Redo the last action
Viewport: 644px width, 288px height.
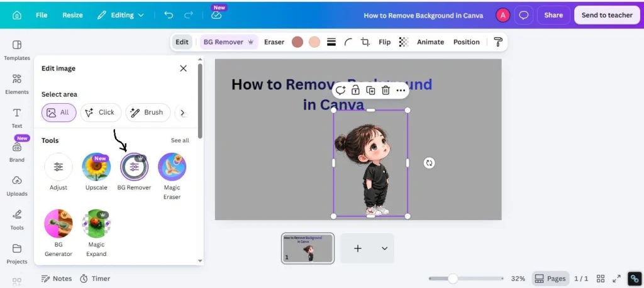(189, 15)
